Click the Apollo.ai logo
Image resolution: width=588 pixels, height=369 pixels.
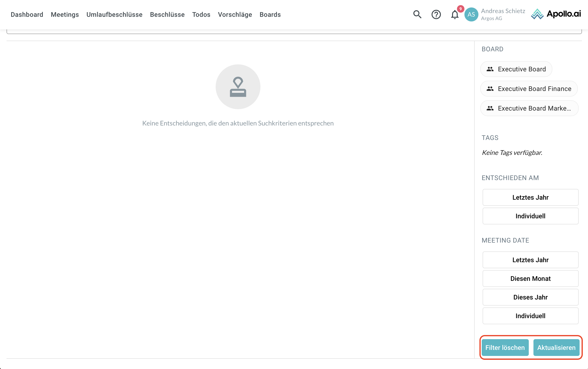point(556,14)
